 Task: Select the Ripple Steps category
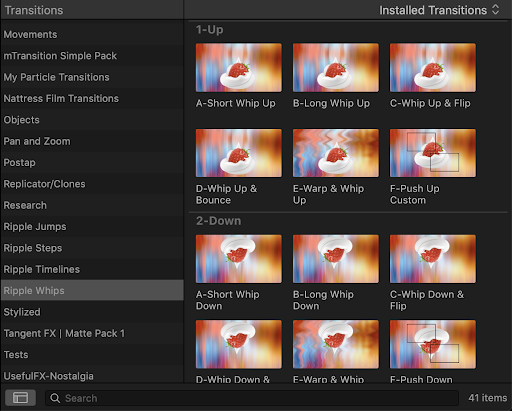pos(92,248)
